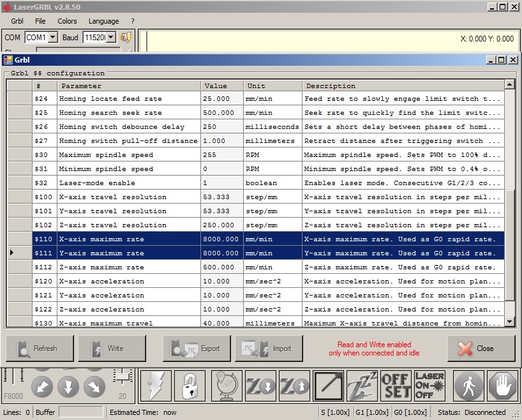522x420 pixels.
Task: Click the Refresh configuration button
Action: coord(40,349)
